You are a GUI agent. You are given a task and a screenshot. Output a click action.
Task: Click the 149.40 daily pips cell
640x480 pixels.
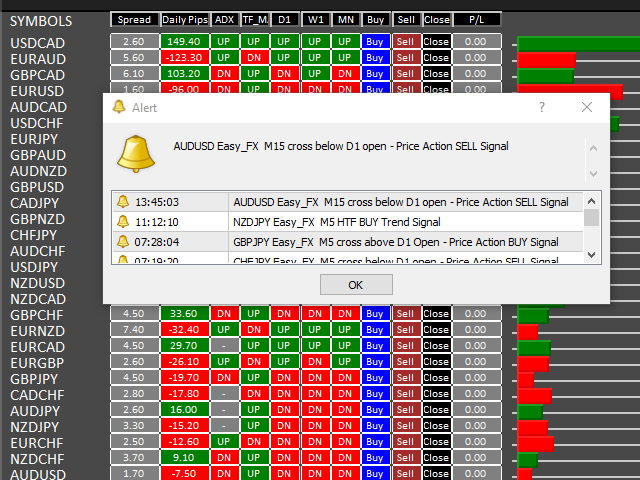(184, 42)
